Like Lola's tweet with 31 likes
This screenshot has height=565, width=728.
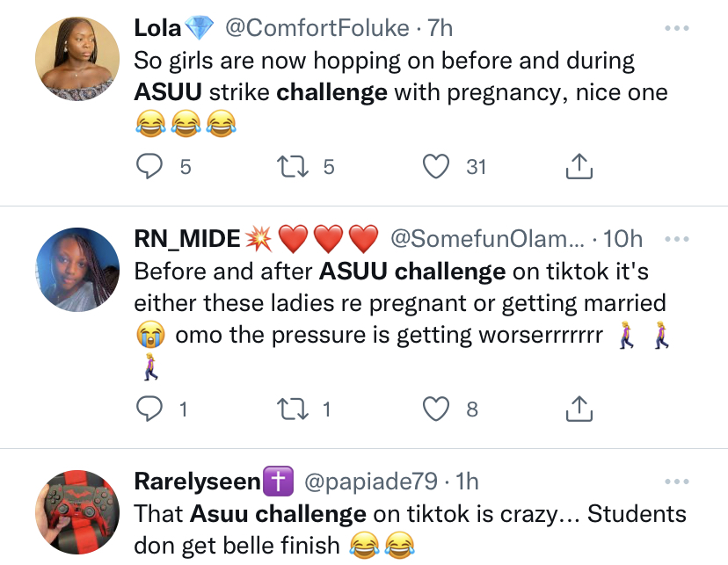436,166
